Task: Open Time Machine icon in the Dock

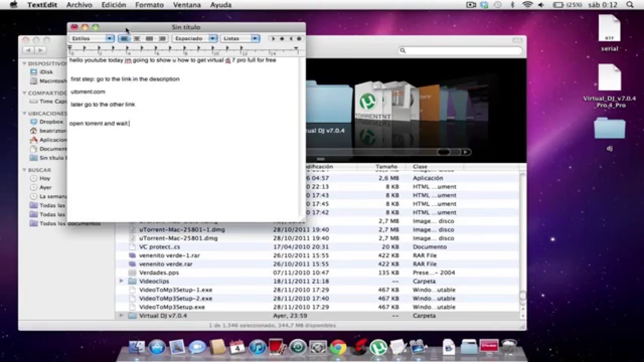Action: coord(298,347)
